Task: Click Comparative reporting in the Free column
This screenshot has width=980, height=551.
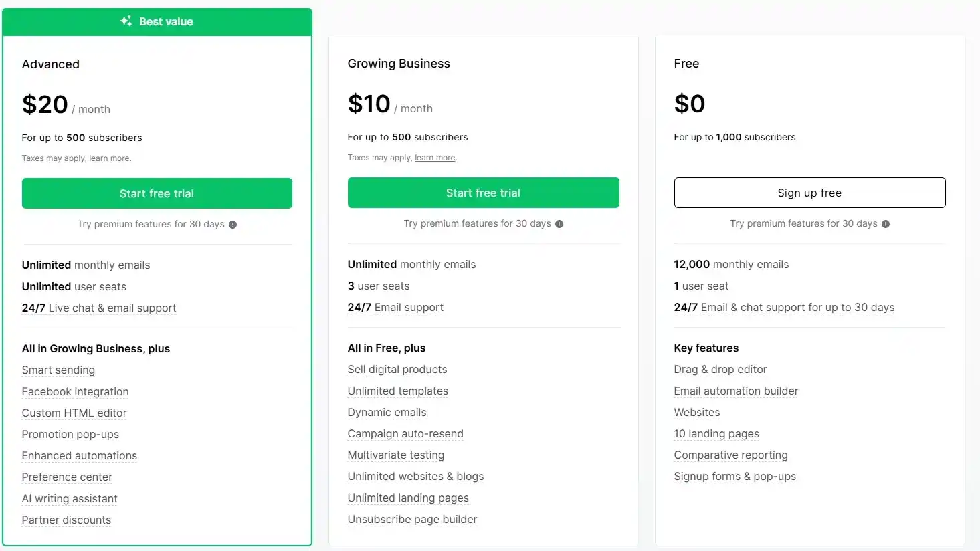Action: 730,455
